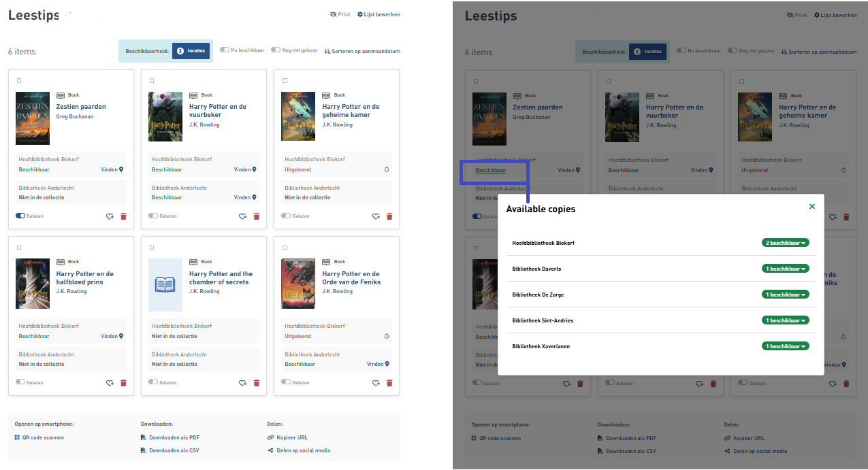Enable the Nu beschikbaar filter toggle in undimmed list

coord(224,50)
